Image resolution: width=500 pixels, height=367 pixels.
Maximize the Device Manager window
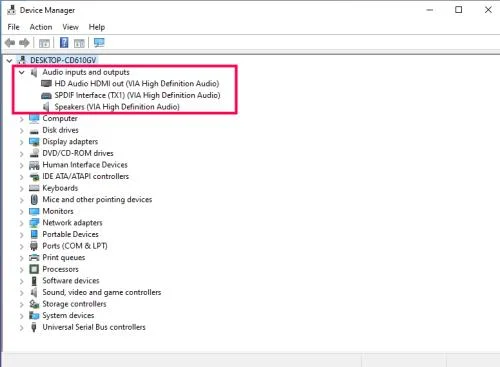459,10
